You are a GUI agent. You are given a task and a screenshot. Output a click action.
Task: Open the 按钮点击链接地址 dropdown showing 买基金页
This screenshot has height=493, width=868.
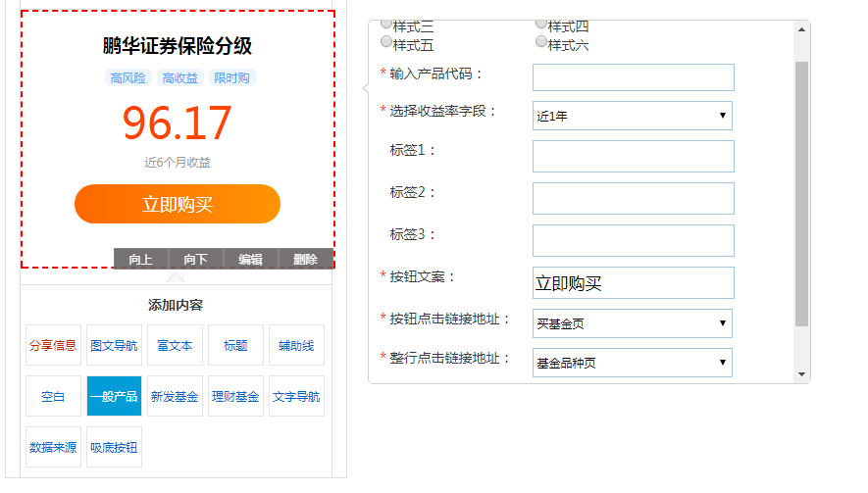[x=633, y=323]
